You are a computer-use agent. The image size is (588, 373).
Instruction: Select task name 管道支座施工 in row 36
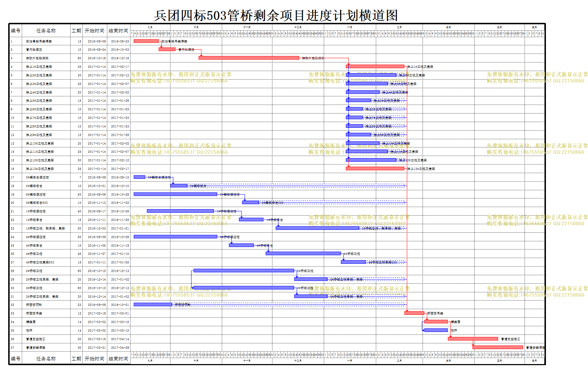[x=36, y=339]
